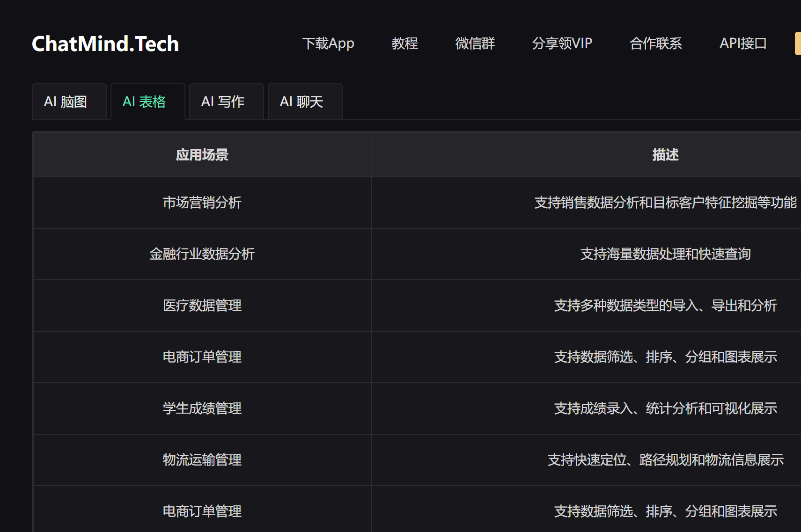The image size is (801, 532).
Task: Select the 物流运输管理 cell
Action: 202,460
